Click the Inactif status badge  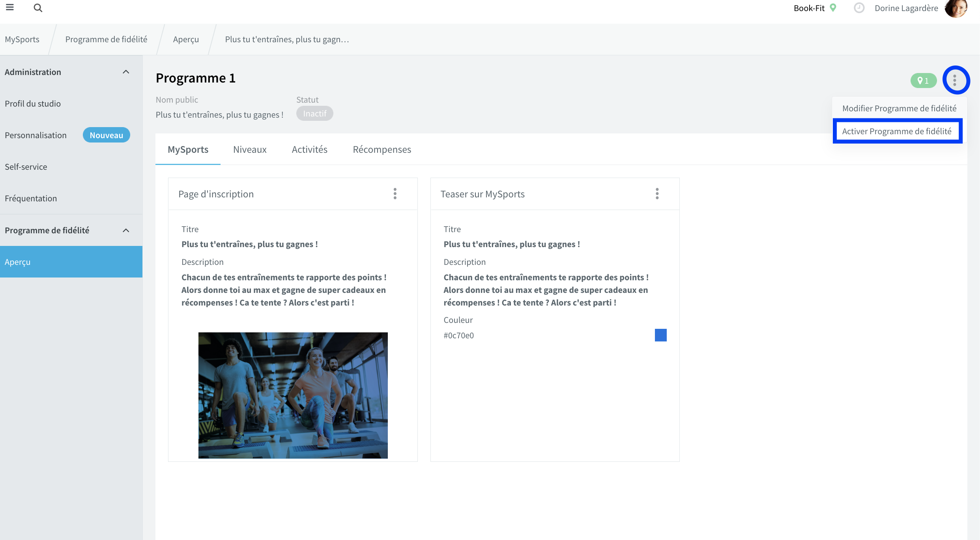(x=314, y=113)
